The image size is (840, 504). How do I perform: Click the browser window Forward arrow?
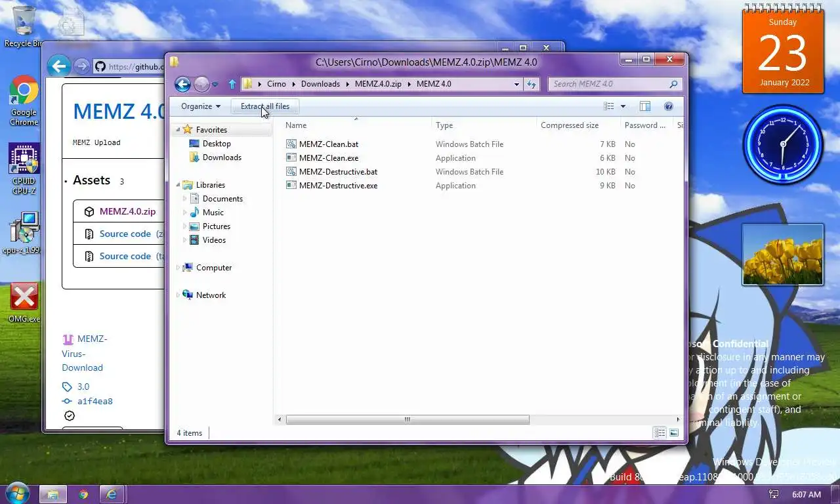pos(81,66)
